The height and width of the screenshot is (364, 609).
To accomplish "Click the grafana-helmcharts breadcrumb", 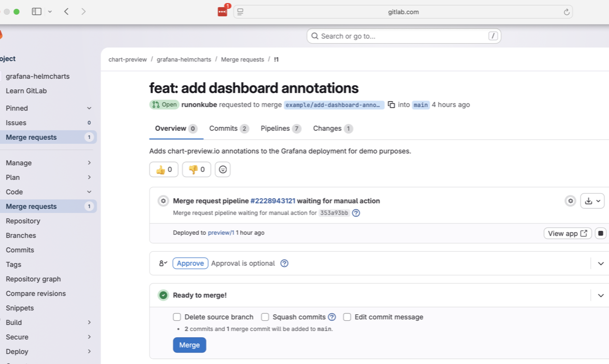I will click(184, 59).
